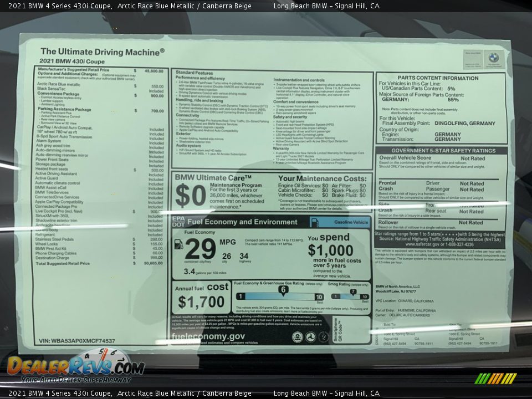Screen dimensions: 532x399
Task: Click the "Active Guard" line
Action: [x=47, y=178]
